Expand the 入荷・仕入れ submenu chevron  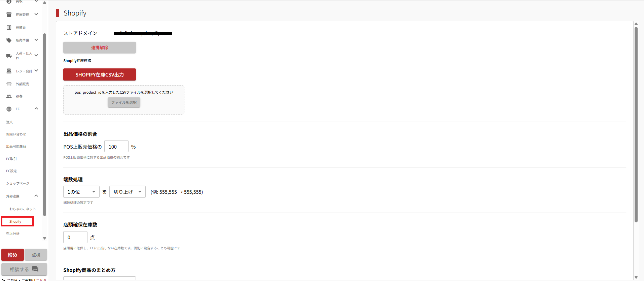[36, 55]
